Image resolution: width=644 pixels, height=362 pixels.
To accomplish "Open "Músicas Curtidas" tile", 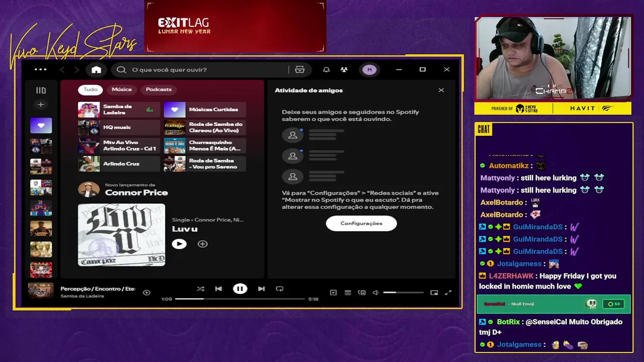I will point(205,110).
